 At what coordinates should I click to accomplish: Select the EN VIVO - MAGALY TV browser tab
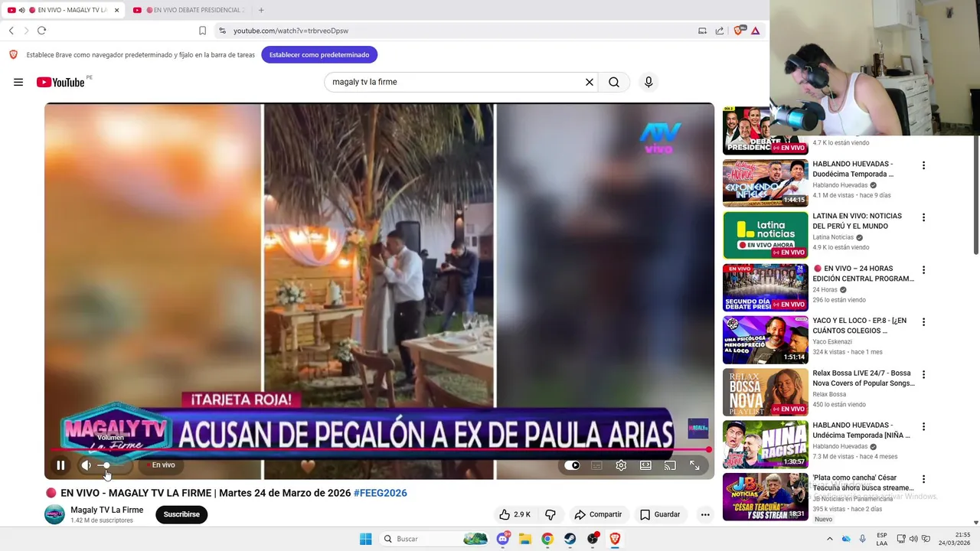pos(61,10)
